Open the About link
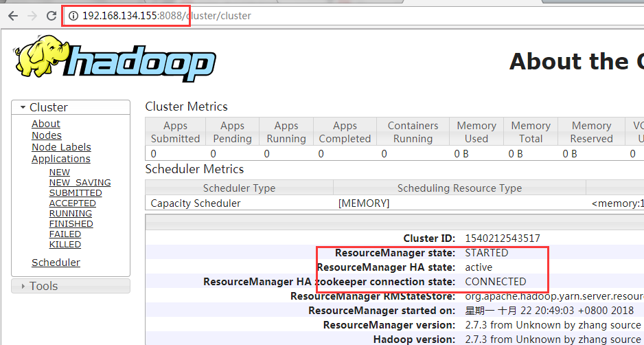 (x=46, y=124)
